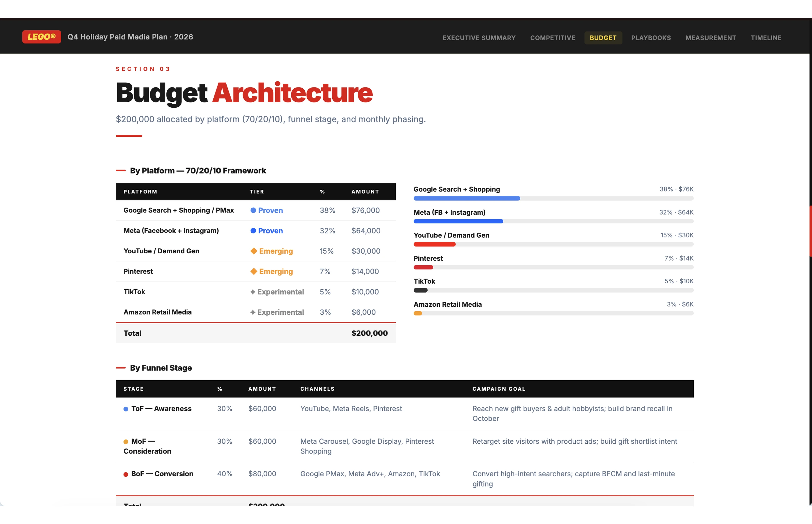The height and width of the screenshot is (524, 812).
Task: Click the red YouTube / Demand Gen bar
Action: [x=434, y=244]
